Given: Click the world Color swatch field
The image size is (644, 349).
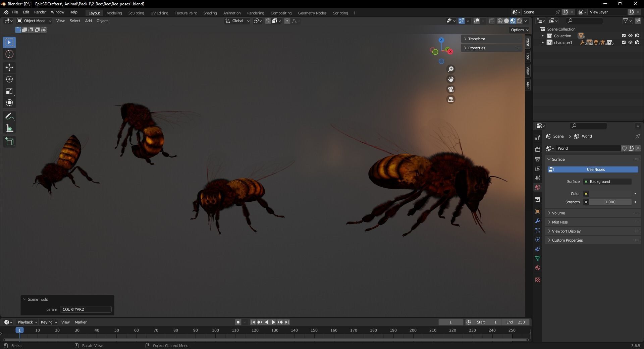Looking at the screenshot, I should [610, 194].
